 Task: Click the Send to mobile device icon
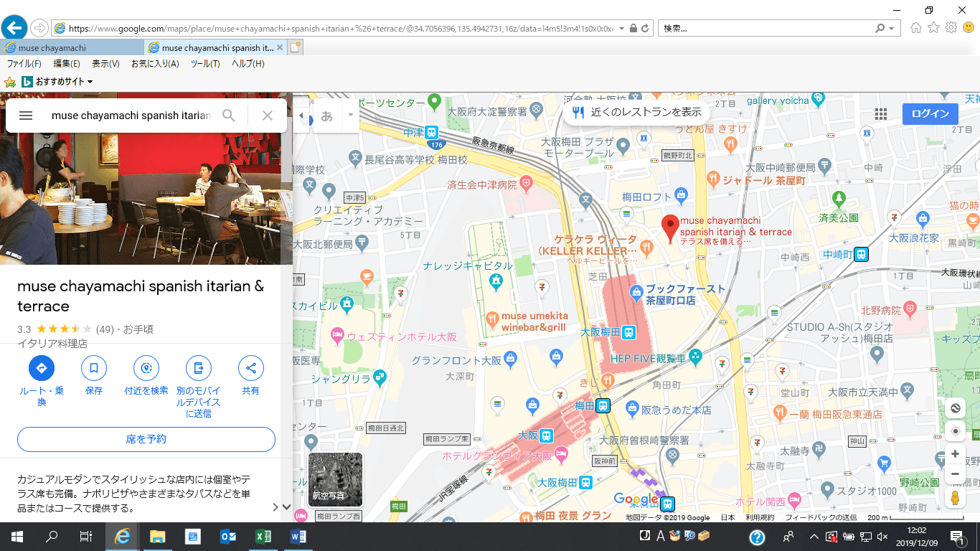199,369
